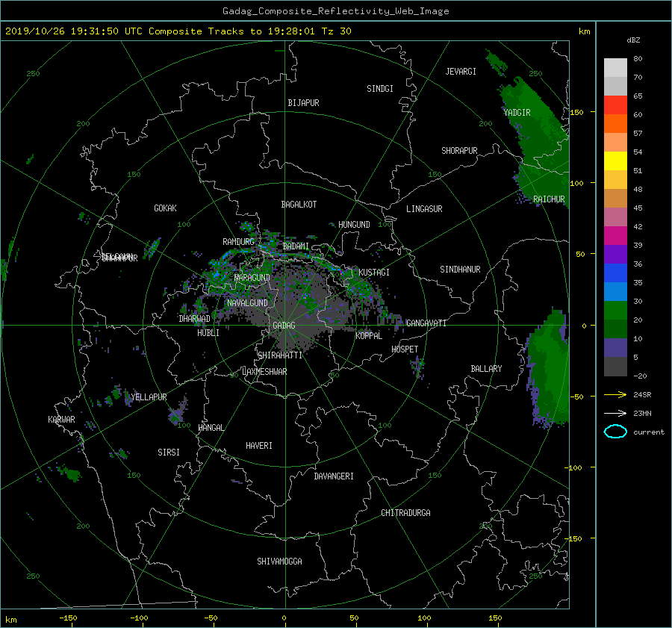Click the JEVARGI city label
This screenshot has height=628, width=672.
tap(460, 72)
